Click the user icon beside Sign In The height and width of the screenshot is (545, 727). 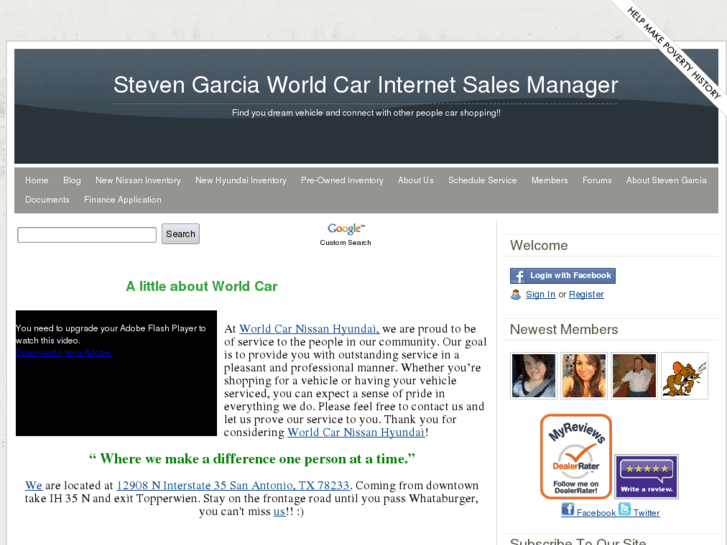pyautogui.click(x=516, y=295)
